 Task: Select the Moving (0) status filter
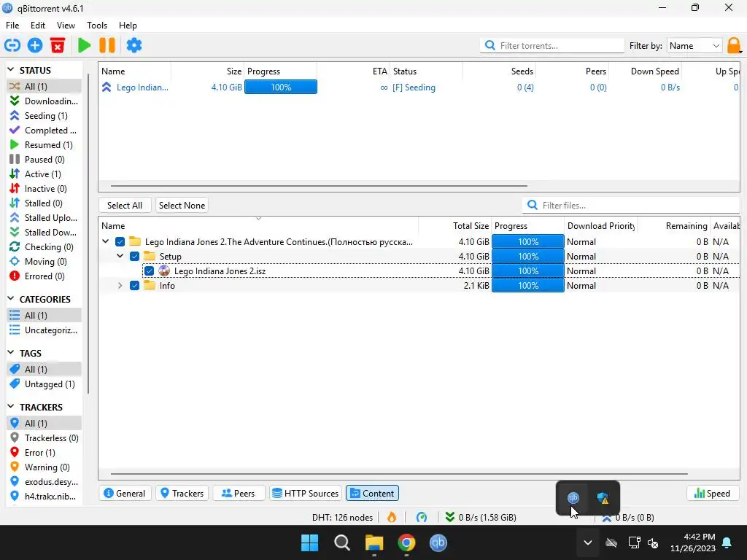44,262
